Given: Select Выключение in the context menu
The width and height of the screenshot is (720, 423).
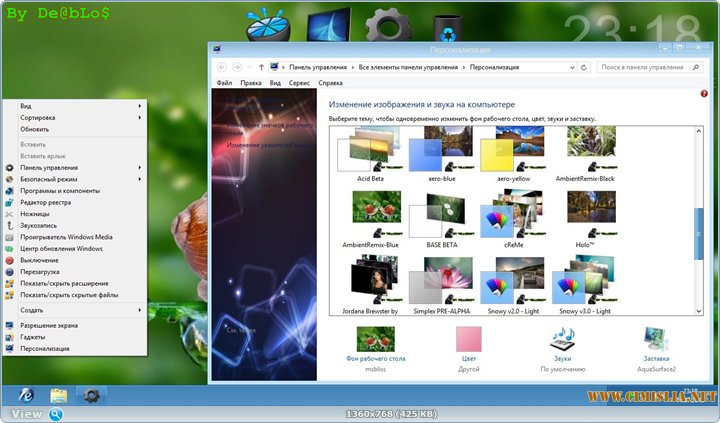Looking at the screenshot, I should pos(38,259).
